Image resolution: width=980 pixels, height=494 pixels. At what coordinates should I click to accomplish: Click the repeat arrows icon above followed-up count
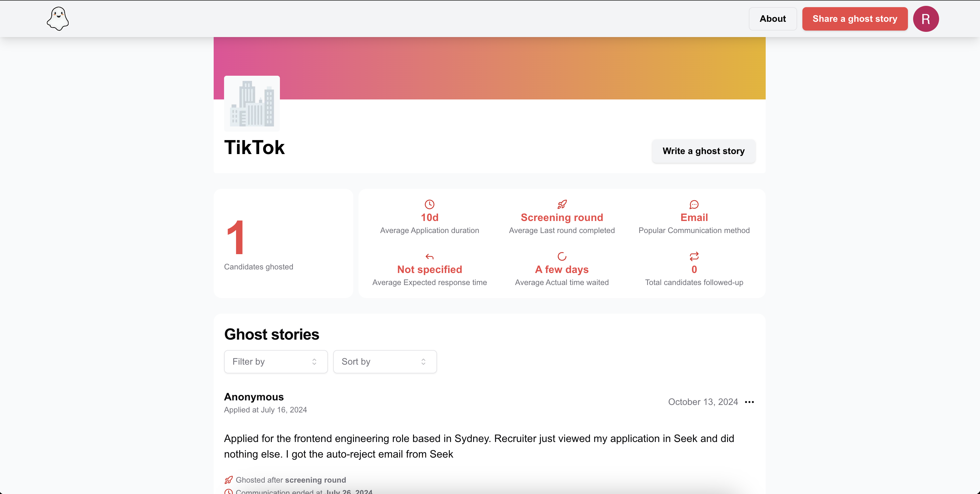(694, 256)
